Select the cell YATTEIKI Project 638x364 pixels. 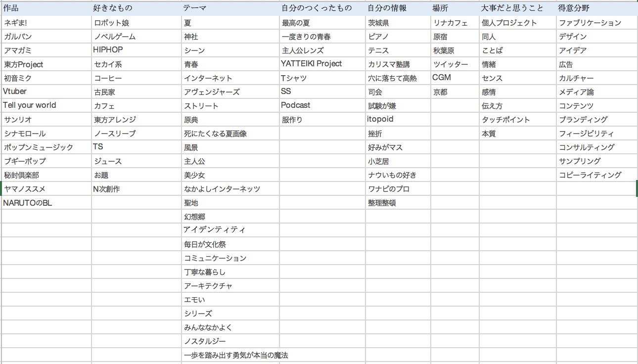coord(322,64)
